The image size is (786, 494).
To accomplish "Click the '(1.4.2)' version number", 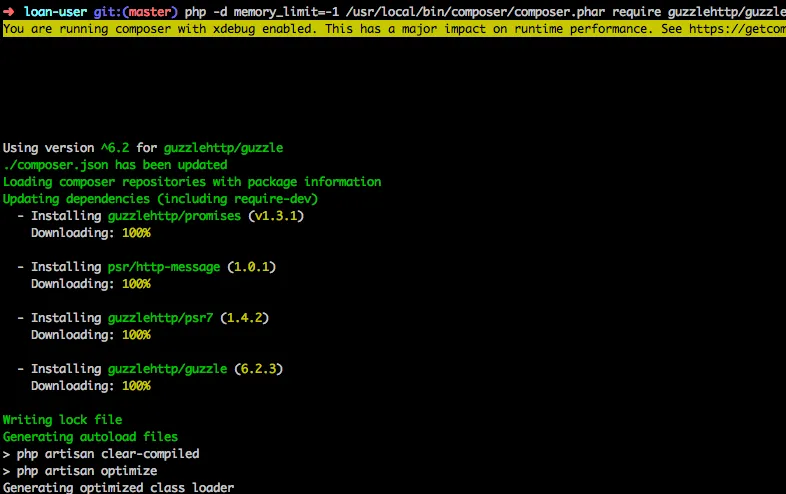I will pyautogui.click(x=245, y=318).
